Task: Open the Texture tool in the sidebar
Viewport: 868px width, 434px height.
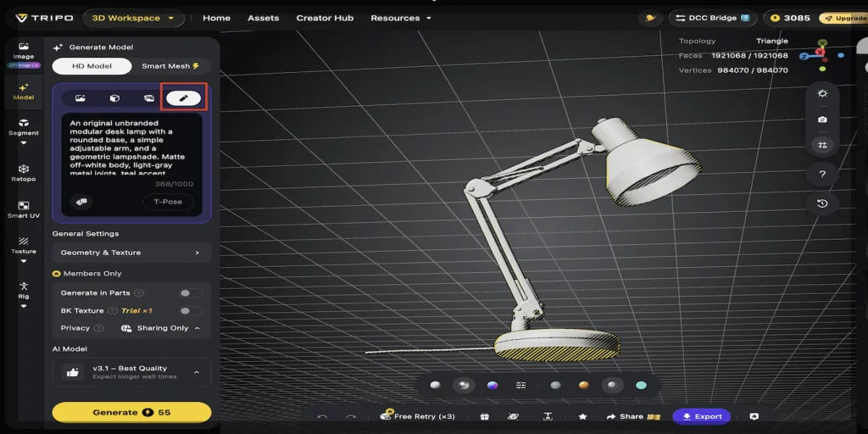Action: tap(23, 245)
